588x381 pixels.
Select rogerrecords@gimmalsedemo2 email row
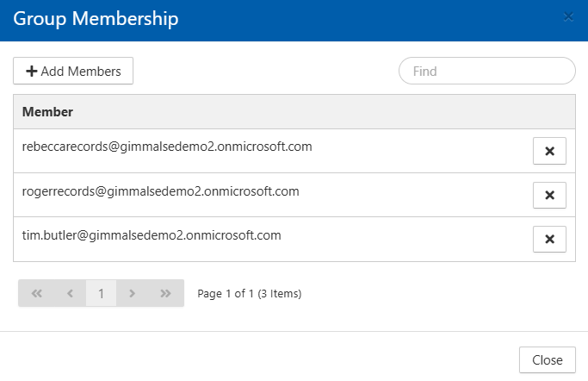[x=160, y=191]
